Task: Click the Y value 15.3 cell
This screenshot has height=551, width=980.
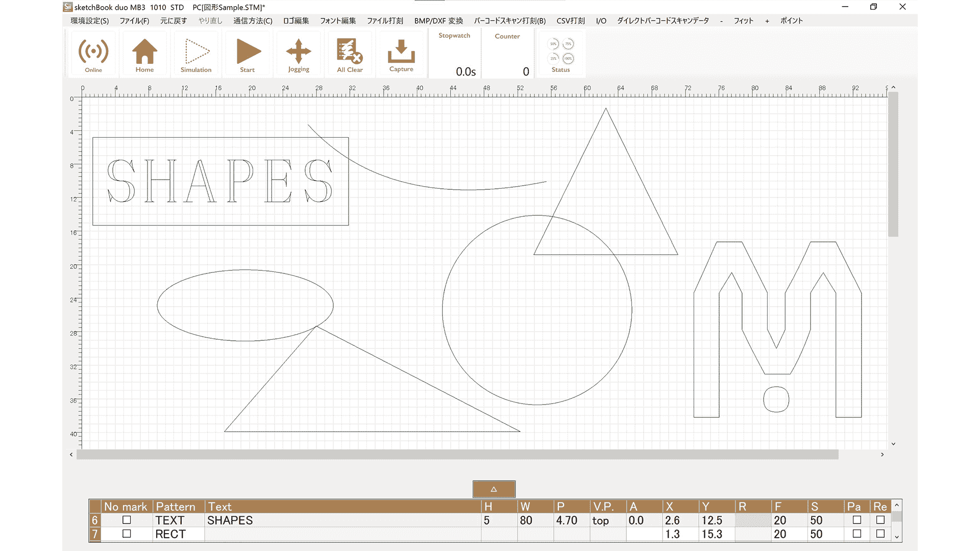Action: (x=717, y=534)
